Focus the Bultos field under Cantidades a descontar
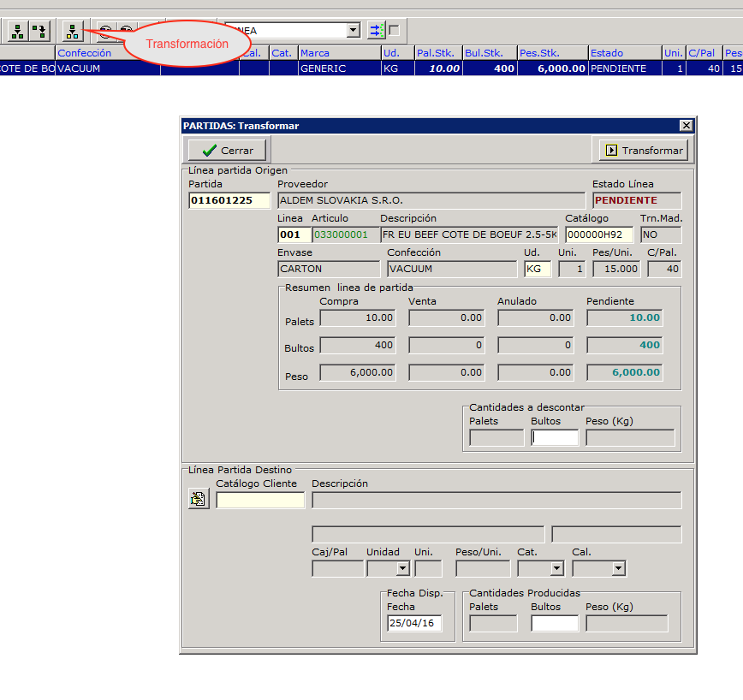Screen dimensions: 743x700 (x=555, y=438)
